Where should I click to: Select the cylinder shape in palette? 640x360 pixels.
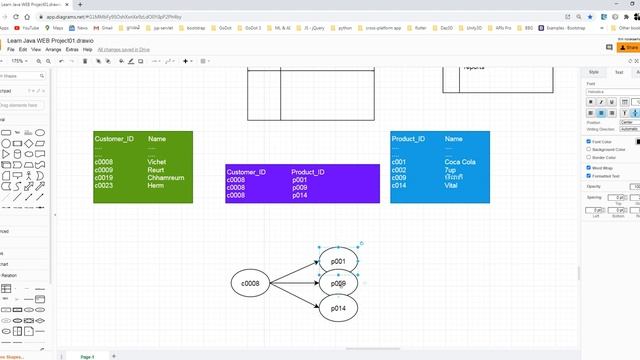(17, 154)
